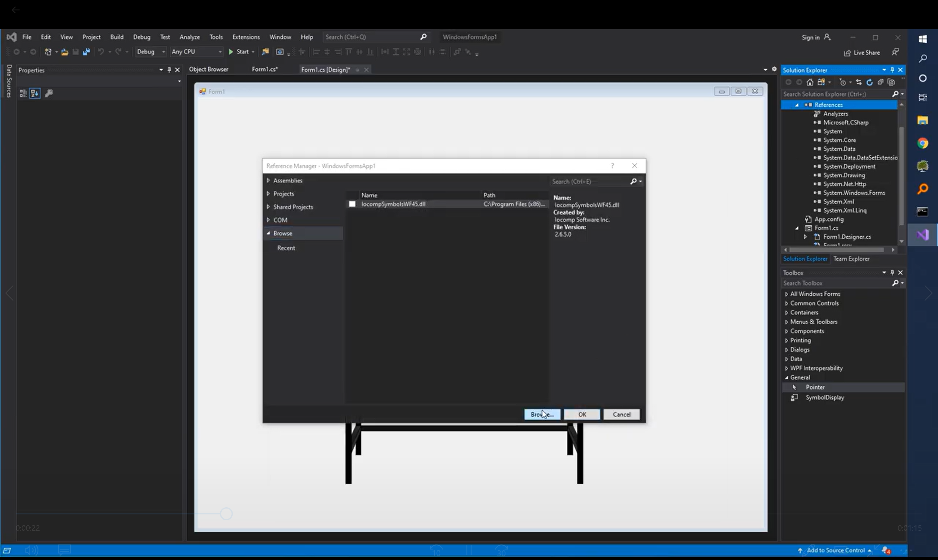Expand the Projects category
This screenshot has height=560, width=938.
268,194
